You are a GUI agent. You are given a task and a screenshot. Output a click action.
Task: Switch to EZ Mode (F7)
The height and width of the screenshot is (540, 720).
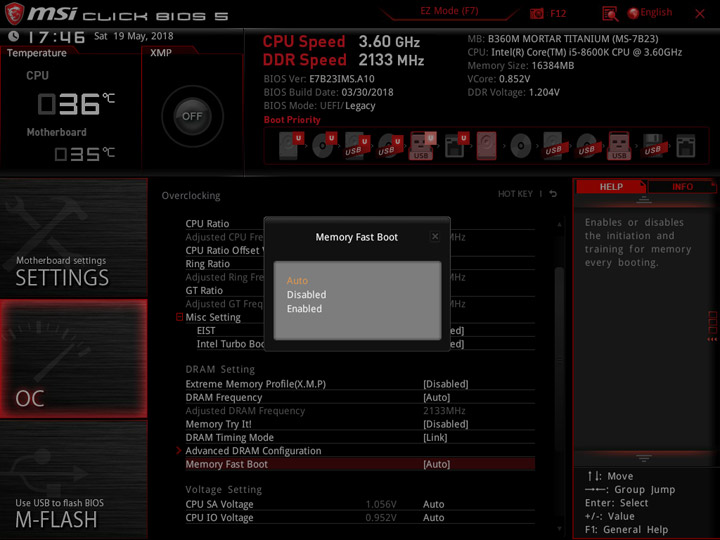pyautogui.click(x=449, y=11)
